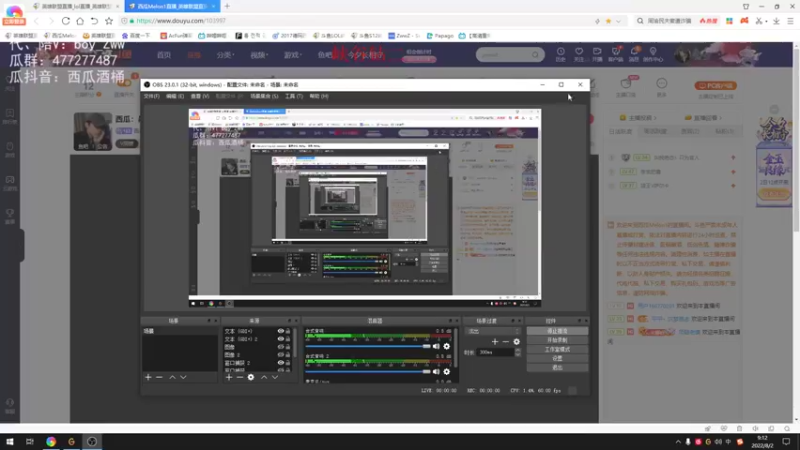Screen dimensions: 800x450
Task: Expand the 视频 dropdown in Douyu navigation
Action: 259,55
